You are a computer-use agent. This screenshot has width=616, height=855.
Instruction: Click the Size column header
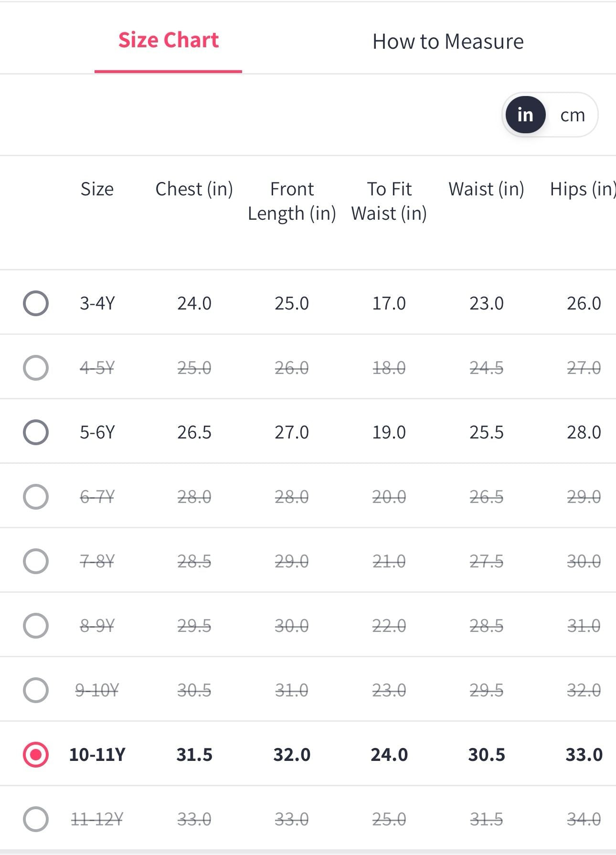[x=97, y=189]
